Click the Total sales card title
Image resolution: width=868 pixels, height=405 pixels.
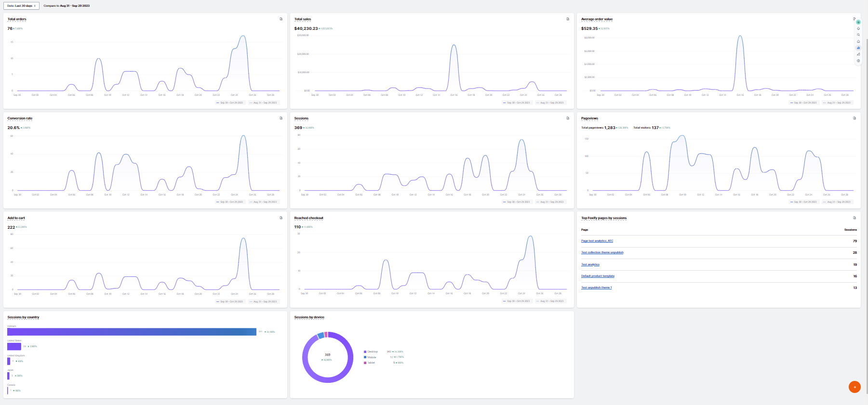click(303, 19)
